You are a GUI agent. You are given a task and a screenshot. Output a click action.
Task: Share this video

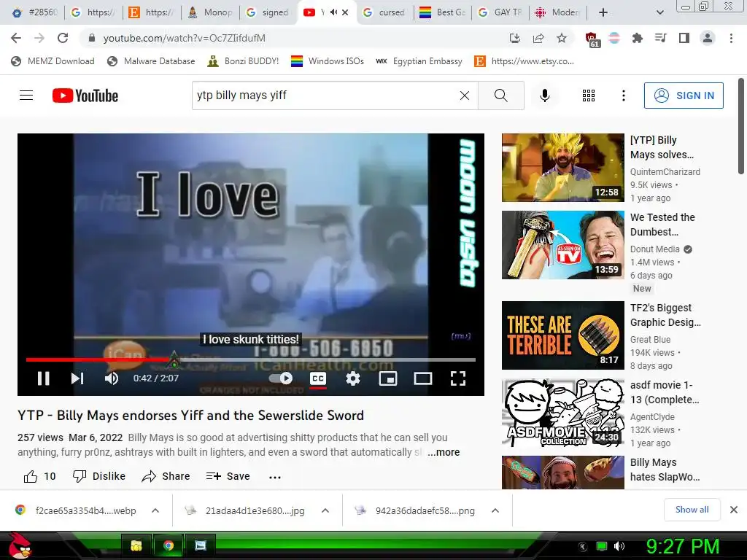pyautogui.click(x=166, y=476)
